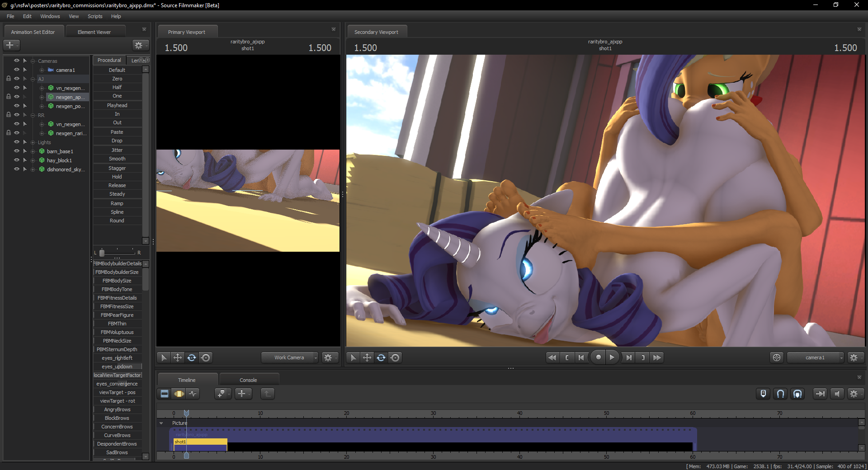This screenshot has height=470, width=868.
Task: Choose the move tool in Primary Viewport
Action: (178, 357)
